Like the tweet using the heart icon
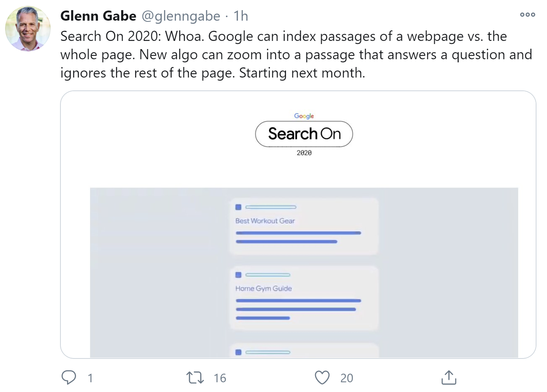Image resolution: width=547 pixels, height=392 pixels. click(x=322, y=377)
